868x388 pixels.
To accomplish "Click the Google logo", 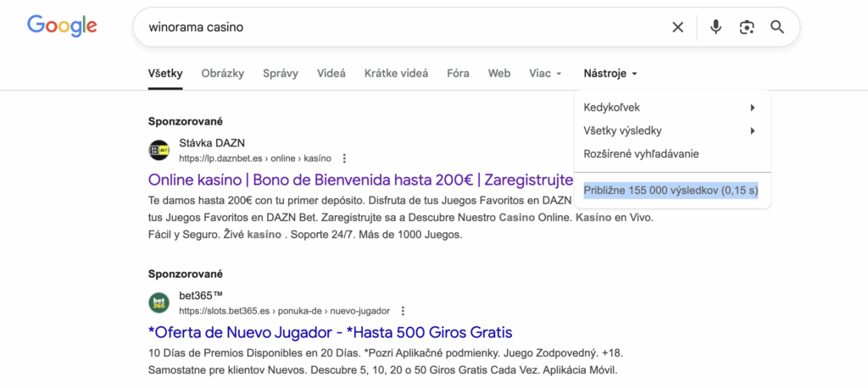I will pyautogui.click(x=62, y=26).
